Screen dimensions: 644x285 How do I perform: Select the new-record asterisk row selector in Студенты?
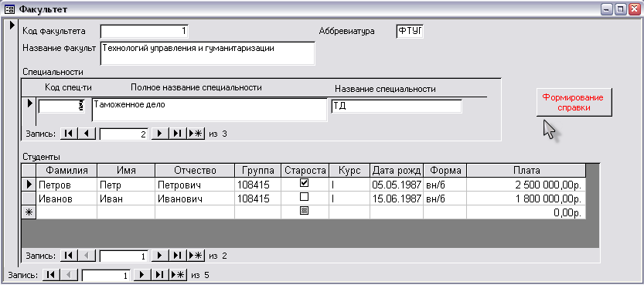[29, 212]
